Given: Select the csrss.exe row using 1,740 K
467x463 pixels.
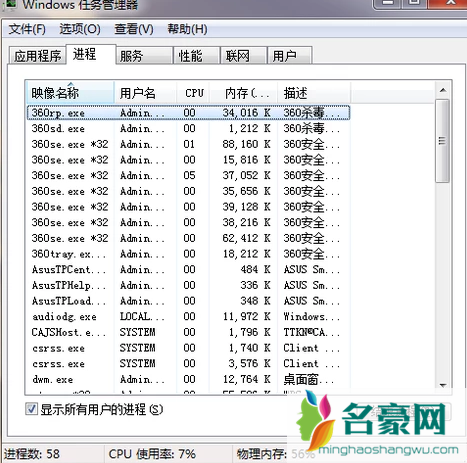Looking at the screenshot, I should point(188,348).
